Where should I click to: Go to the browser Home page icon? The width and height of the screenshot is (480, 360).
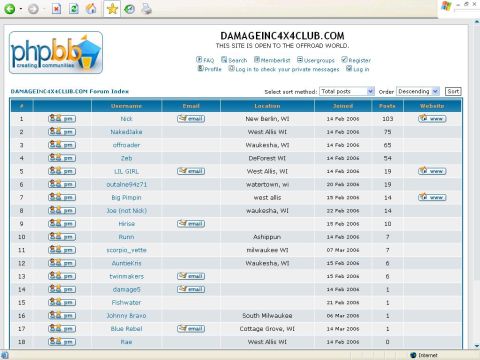pos(91,9)
